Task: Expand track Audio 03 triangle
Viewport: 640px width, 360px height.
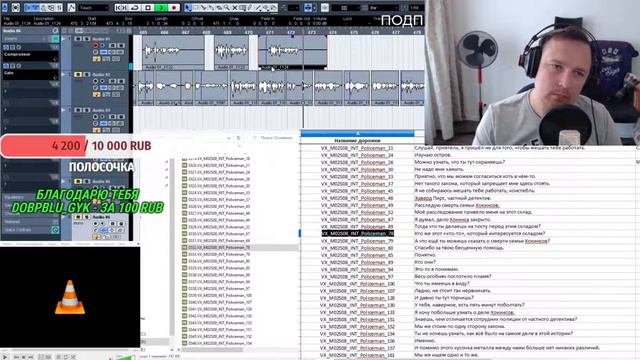Action: click(x=64, y=110)
